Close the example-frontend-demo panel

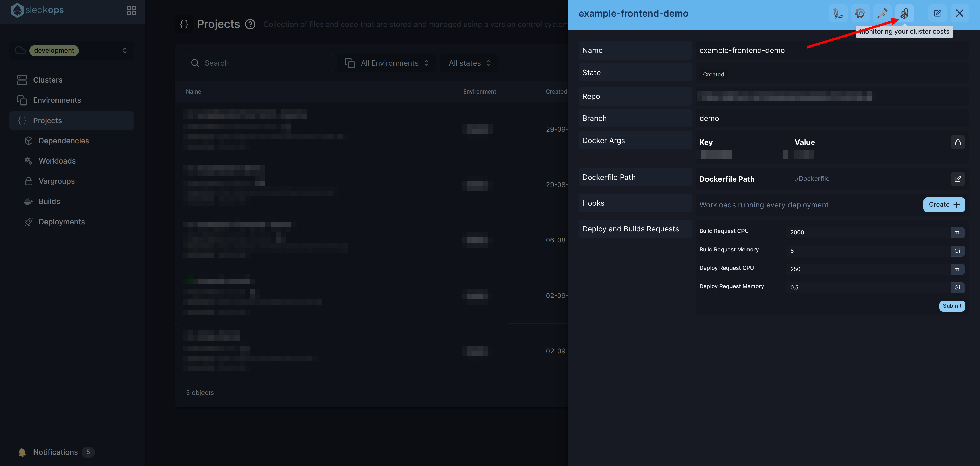(x=960, y=13)
